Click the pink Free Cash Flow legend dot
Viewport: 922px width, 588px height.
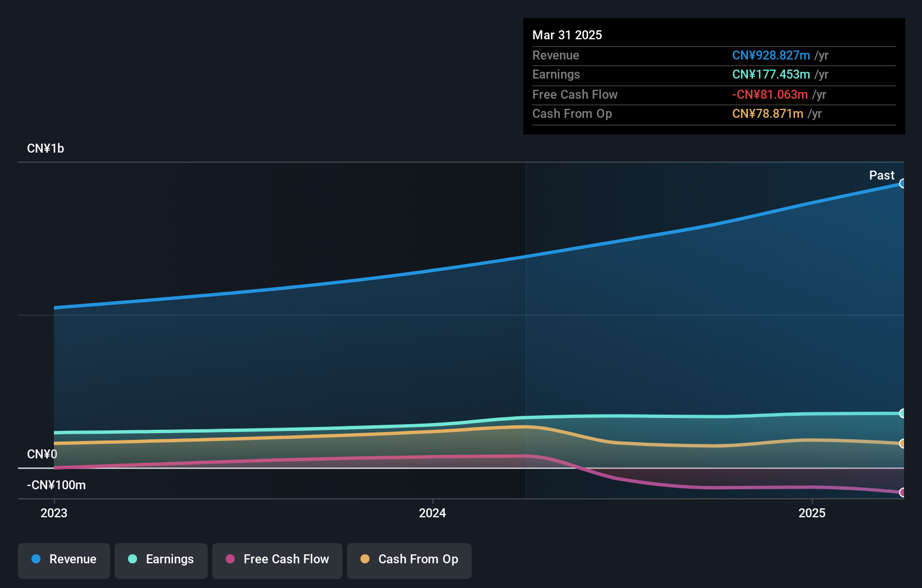230,559
